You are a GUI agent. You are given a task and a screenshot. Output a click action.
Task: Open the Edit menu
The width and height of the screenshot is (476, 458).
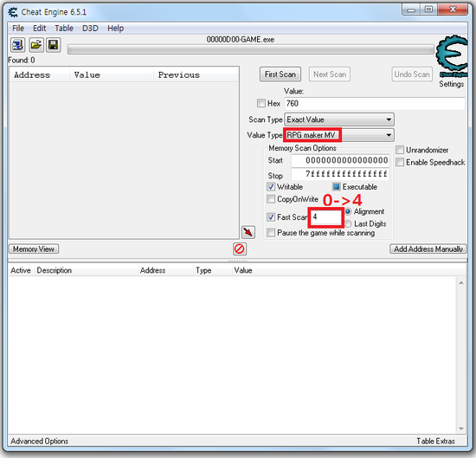[40, 29]
